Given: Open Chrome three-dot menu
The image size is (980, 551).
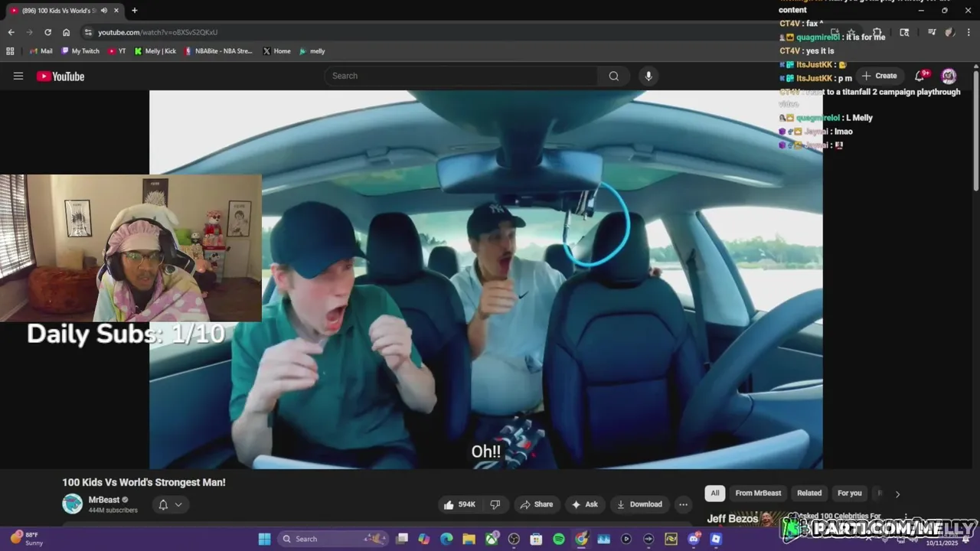Looking at the screenshot, I should (968, 32).
